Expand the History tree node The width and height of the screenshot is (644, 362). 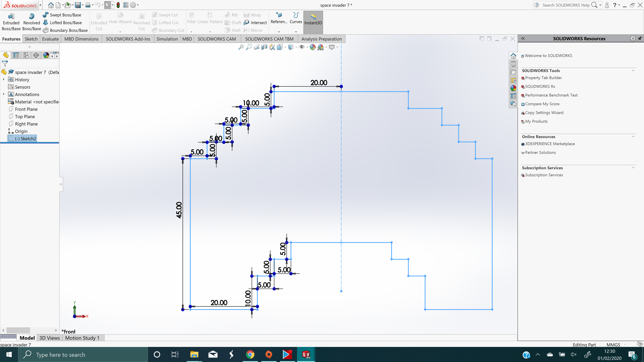click(4, 79)
